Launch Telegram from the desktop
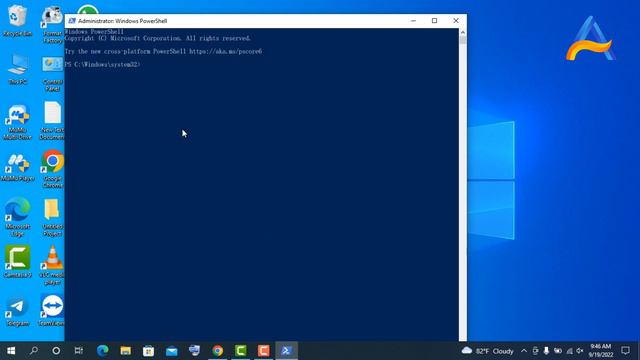 pyautogui.click(x=17, y=311)
